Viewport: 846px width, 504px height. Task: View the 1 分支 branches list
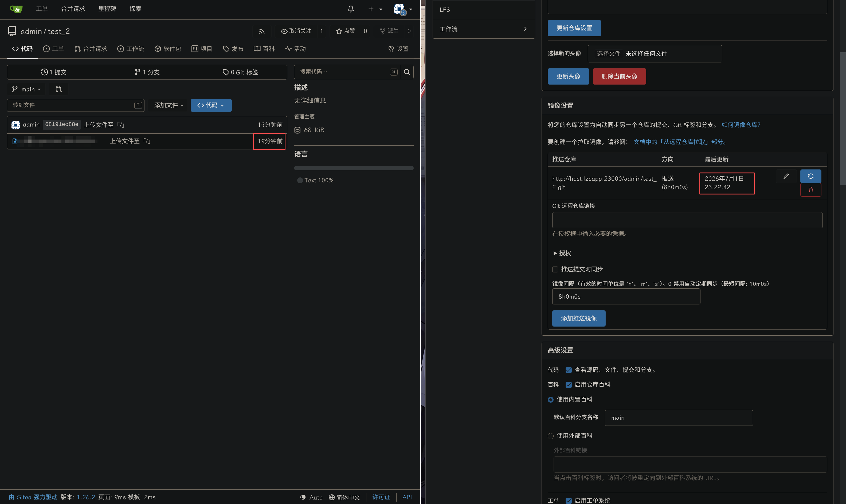[147, 72]
